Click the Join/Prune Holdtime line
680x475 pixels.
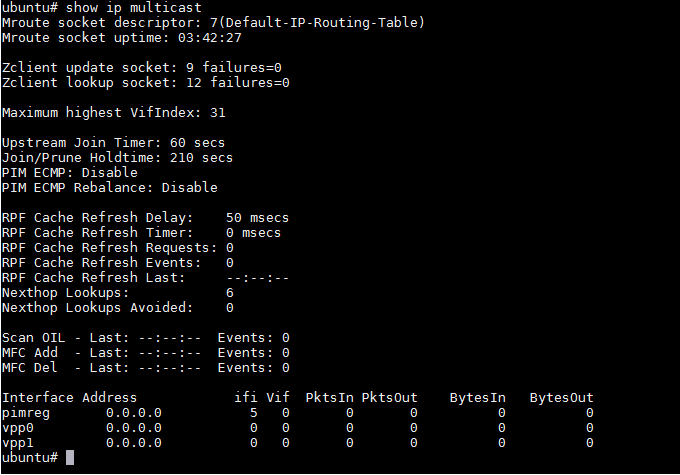117,157
